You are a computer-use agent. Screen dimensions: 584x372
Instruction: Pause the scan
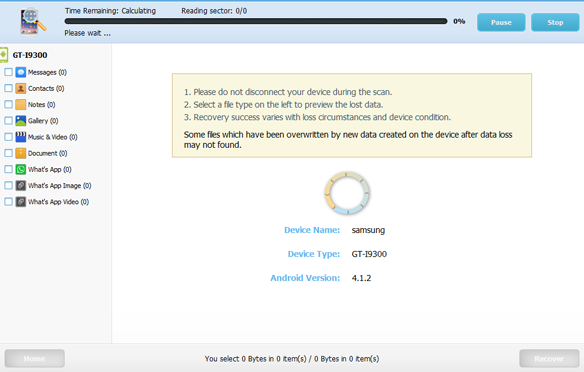pos(501,22)
